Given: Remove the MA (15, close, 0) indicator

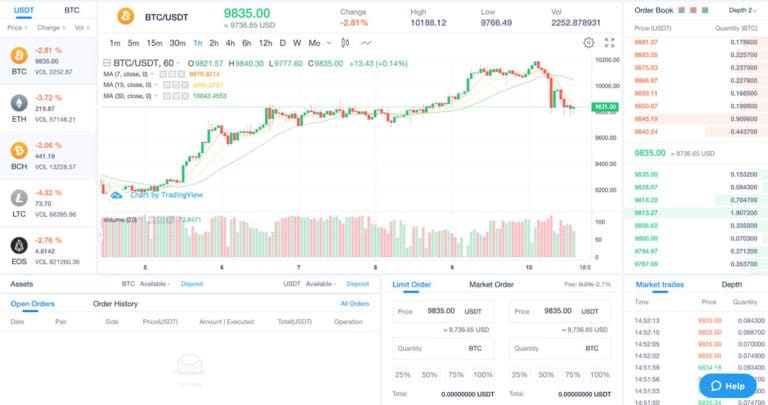Looking at the screenshot, I should (185, 85).
